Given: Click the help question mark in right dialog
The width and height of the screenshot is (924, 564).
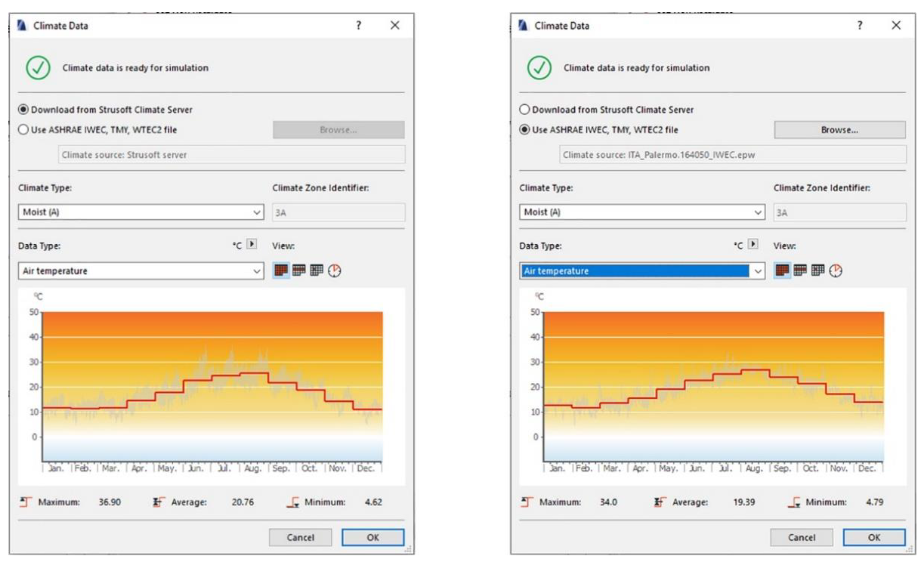Looking at the screenshot, I should point(860,26).
